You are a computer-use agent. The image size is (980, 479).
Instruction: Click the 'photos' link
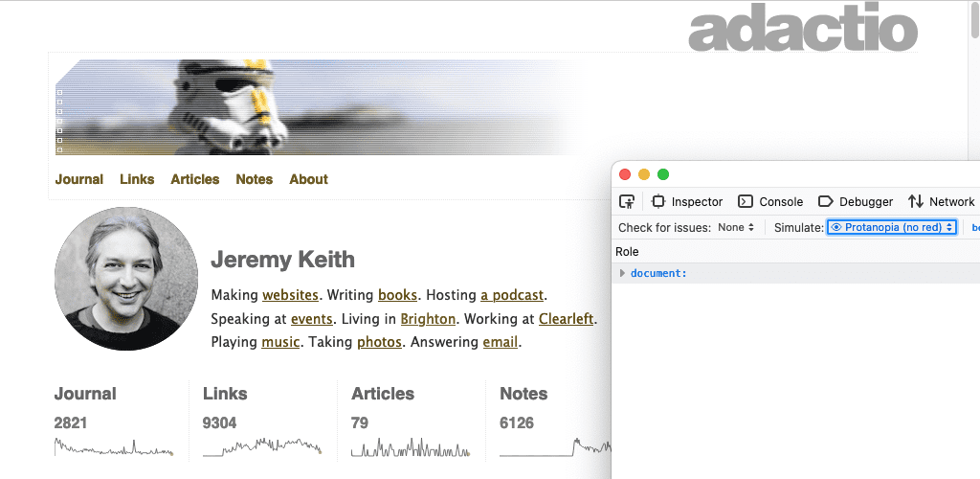coord(377,342)
